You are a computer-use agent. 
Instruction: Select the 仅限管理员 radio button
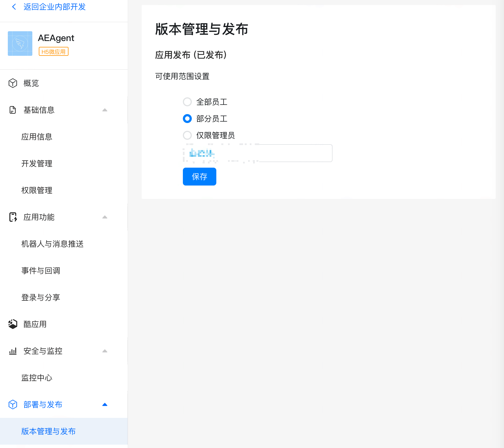tap(187, 135)
